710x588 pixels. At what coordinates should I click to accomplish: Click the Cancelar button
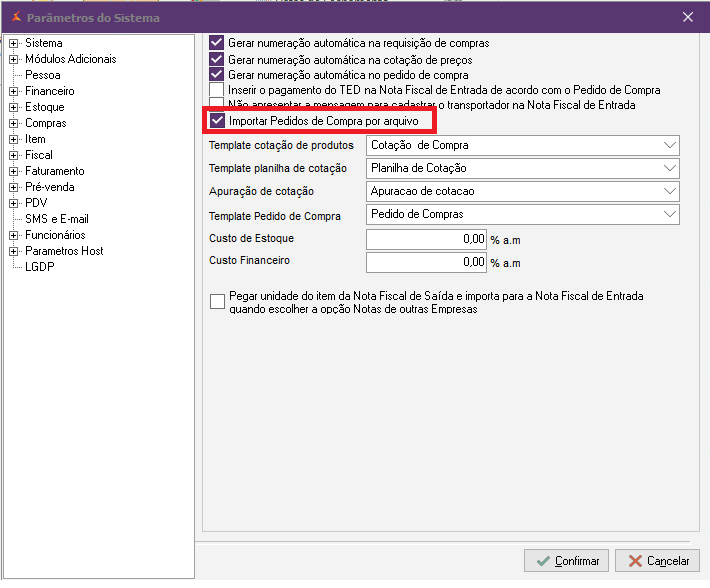coord(657,561)
